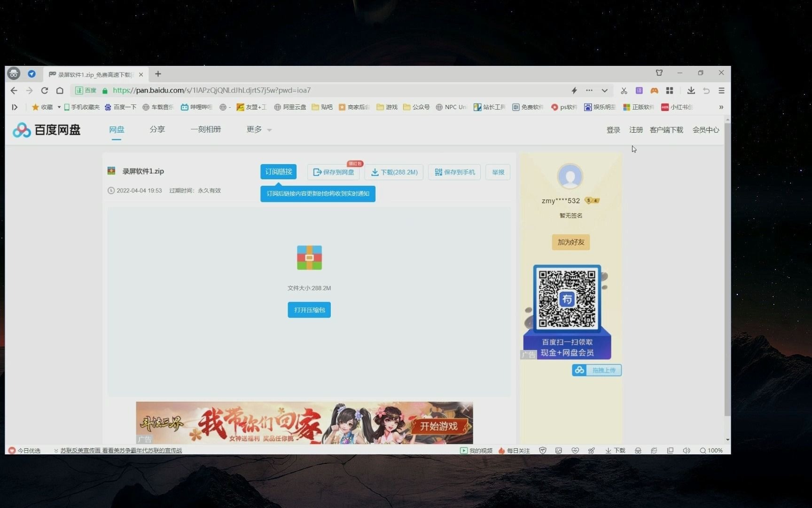The width and height of the screenshot is (812, 508).
Task: Open the 手机收藏夹 bookmark
Action: pos(82,107)
